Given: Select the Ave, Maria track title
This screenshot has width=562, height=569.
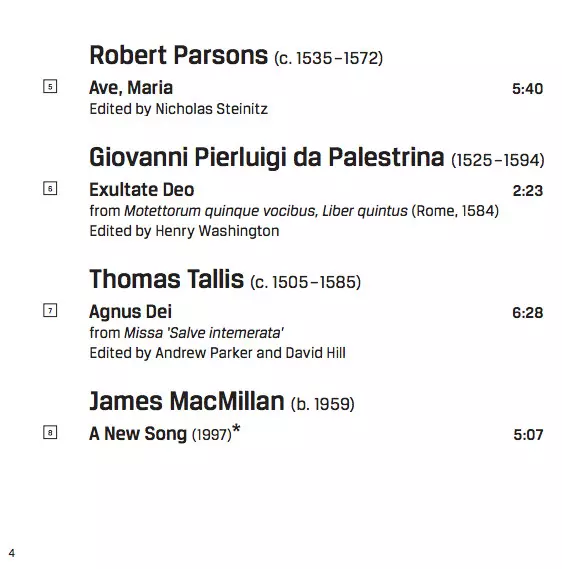Looking at the screenshot, I should pyautogui.click(x=131, y=88).
